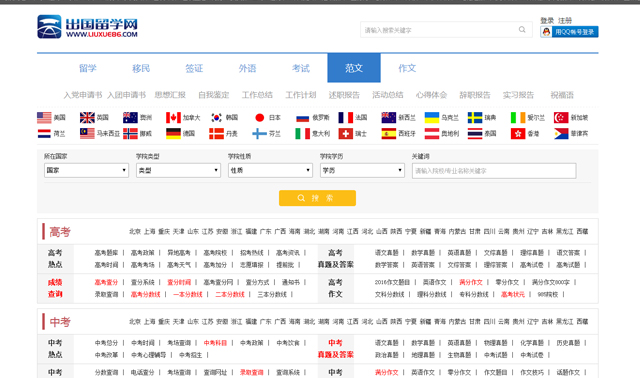Expand the 学历 degree dropdown
The height and width of the screenshot is (378, 640).
click(362, 170)
